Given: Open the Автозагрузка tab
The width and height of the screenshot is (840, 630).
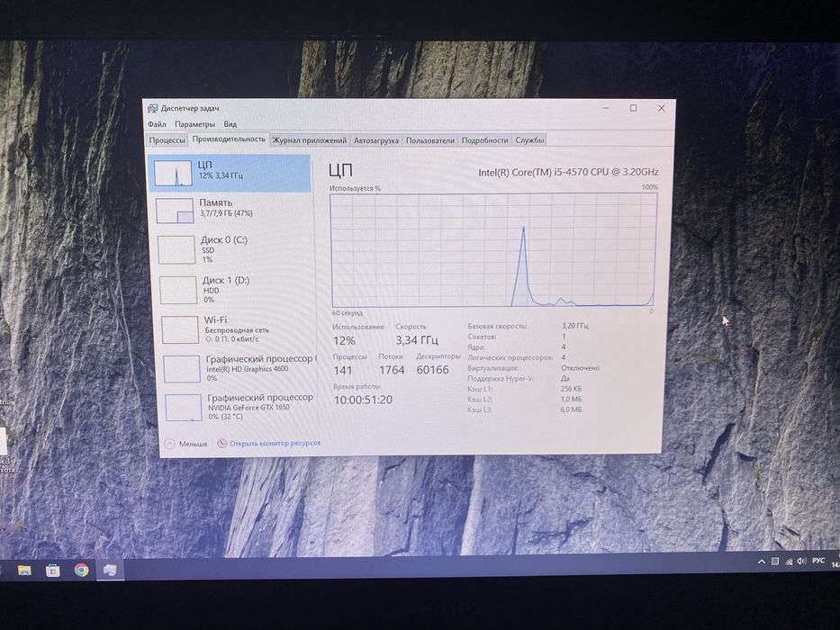Looking at the screenshot, I should coord(376,140).
